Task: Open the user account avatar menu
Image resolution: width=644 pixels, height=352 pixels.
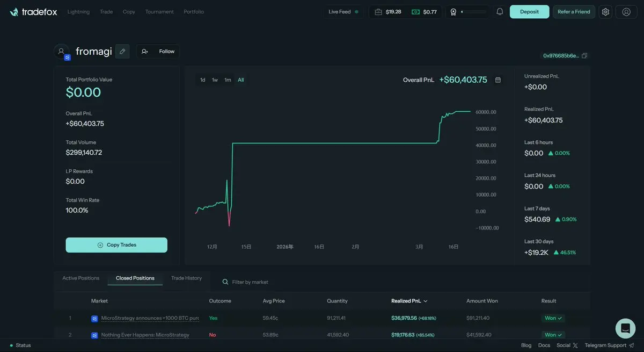Action: 626,12
